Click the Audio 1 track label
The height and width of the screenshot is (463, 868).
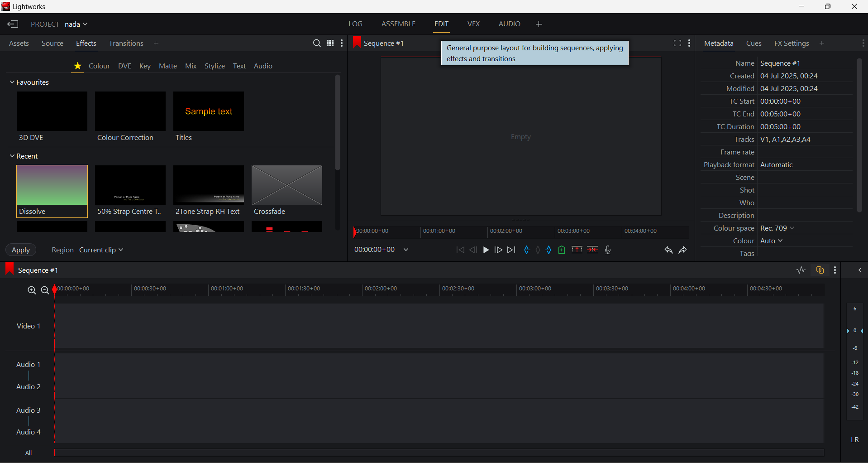[29, 365]
